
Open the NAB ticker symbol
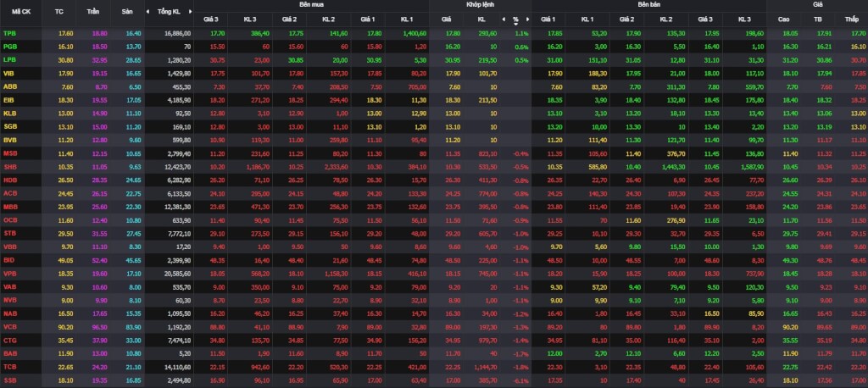click(x=9, y=313)
